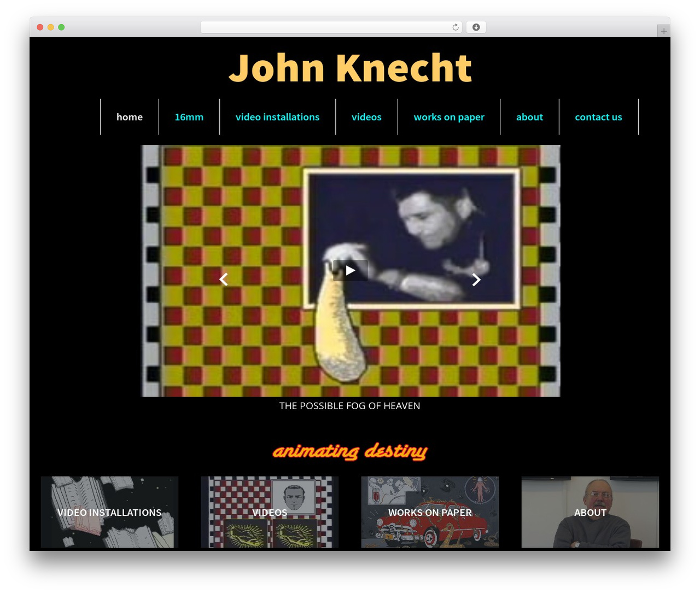This screenshot has height=593, width=700.
Task: Open video installations menu link
Action: point(278,117)
